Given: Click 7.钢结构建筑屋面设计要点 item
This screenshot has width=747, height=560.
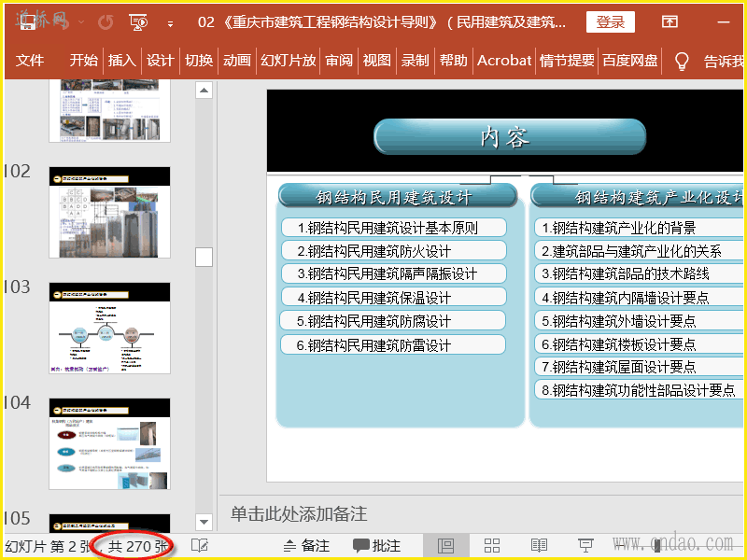Looking at the screenshot, I should pyautogui.click(x=640, y=366).
